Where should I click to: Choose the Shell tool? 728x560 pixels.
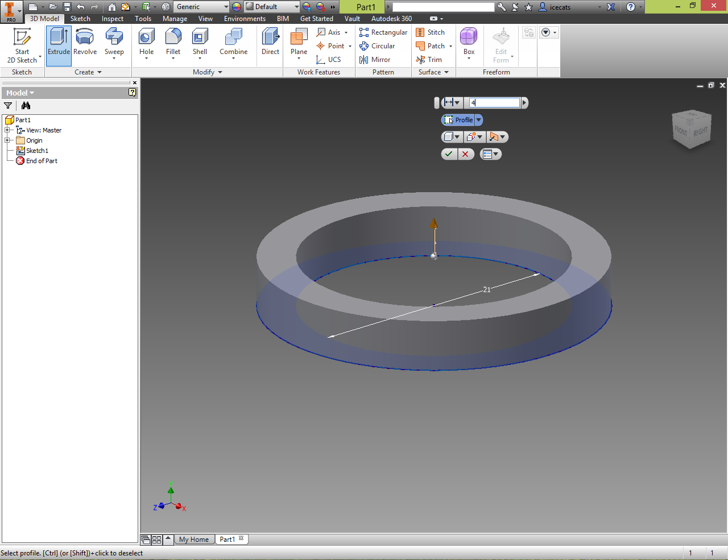pyautogui.click(x=200, y=44)
